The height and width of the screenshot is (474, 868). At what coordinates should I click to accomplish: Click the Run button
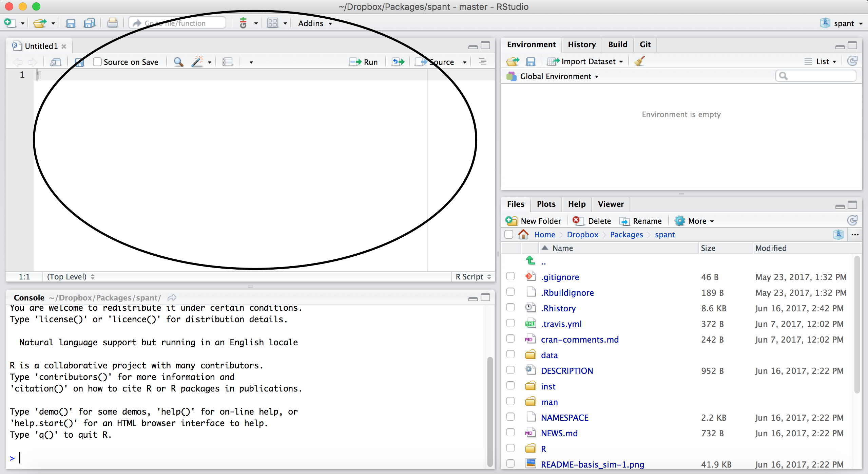(x=364, y=62)
